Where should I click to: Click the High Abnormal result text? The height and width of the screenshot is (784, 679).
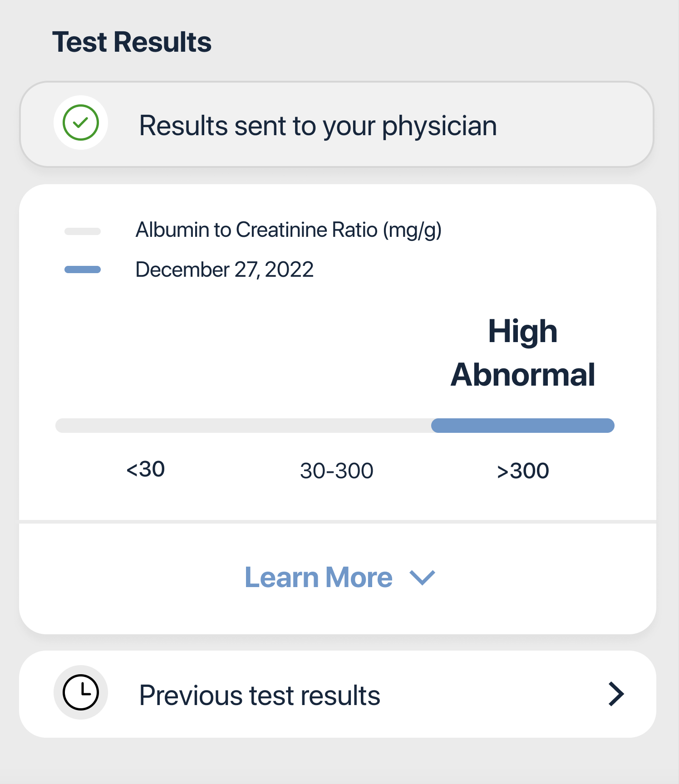(x=523, y=353)
